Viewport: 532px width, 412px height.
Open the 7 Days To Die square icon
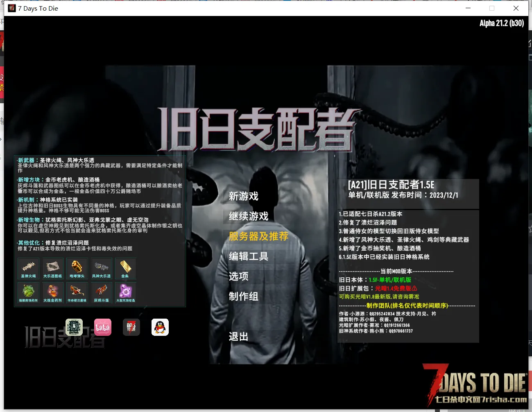coord(131,327)
